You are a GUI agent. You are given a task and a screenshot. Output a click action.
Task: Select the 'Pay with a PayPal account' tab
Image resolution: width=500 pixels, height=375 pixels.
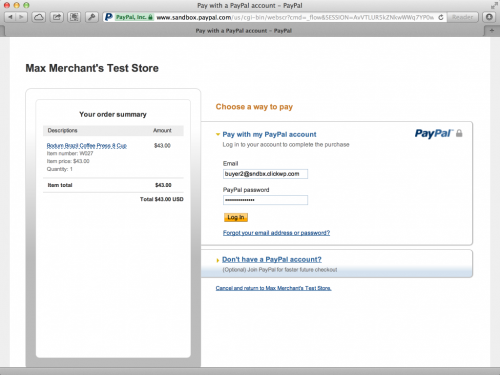tap(243, 31)
